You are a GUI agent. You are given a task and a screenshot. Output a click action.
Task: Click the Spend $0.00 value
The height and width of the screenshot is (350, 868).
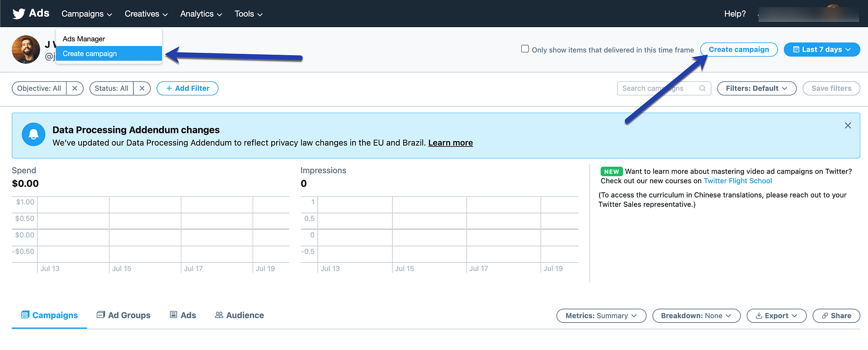25,184
